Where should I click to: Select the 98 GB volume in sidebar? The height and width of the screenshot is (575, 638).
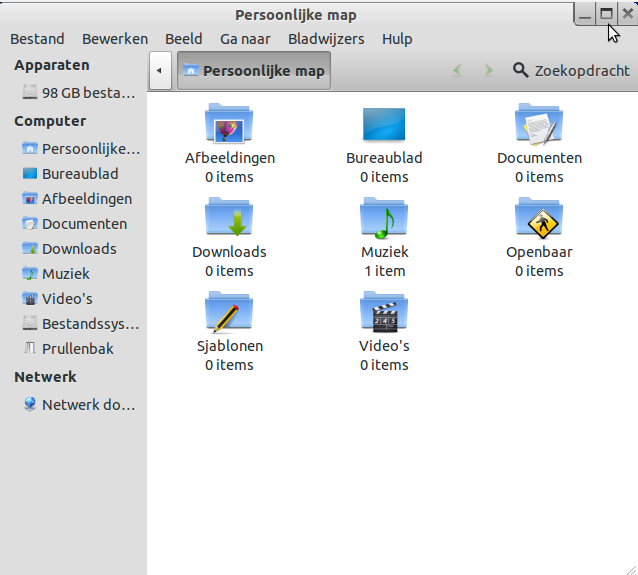pos(87,93)
